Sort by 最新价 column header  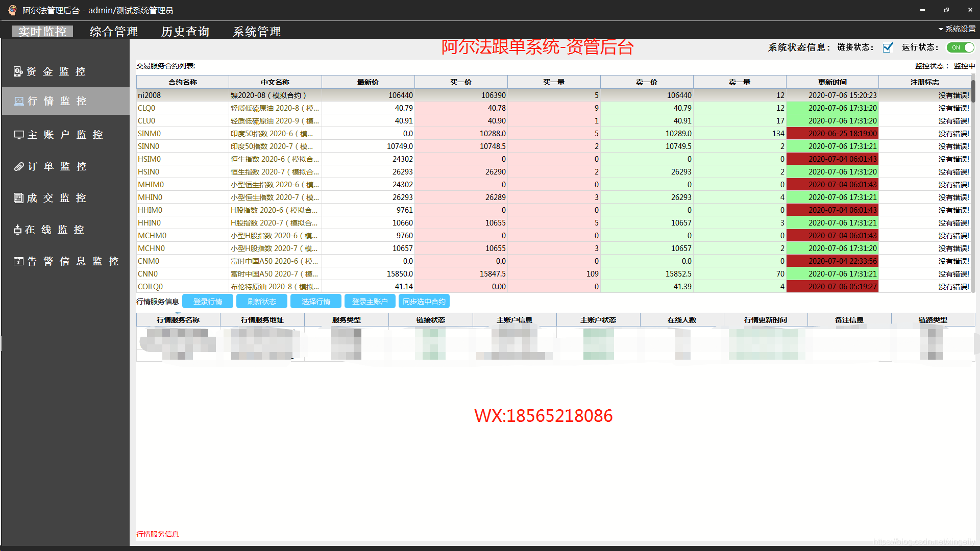click(368, 82)
